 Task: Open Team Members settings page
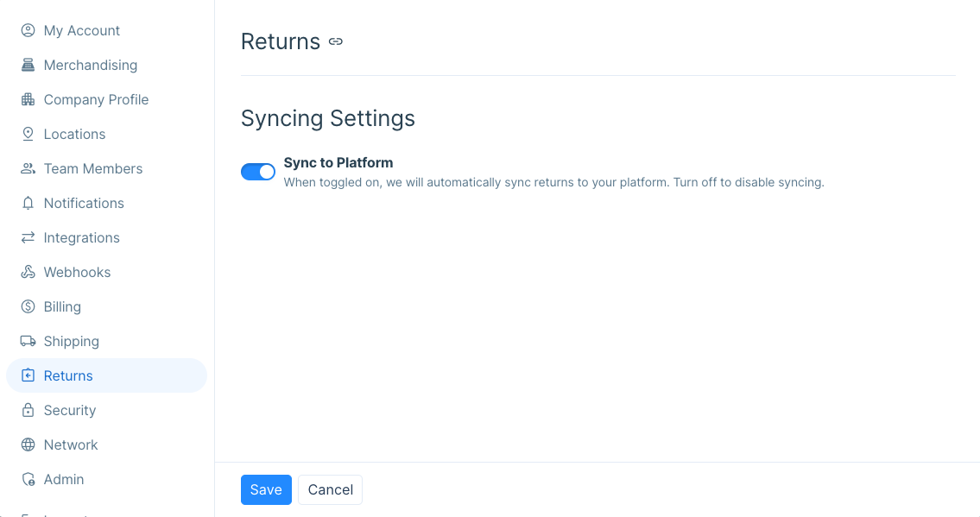tap(92, 168)
